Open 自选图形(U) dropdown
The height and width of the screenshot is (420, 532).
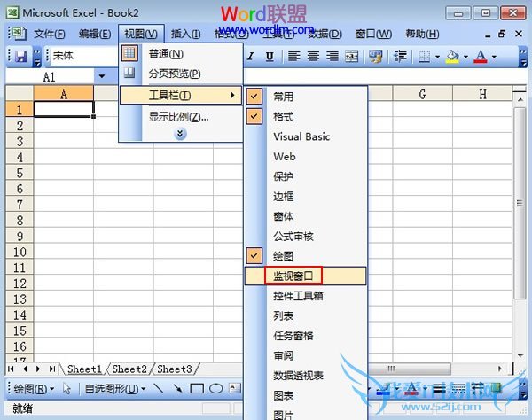pyautogui.click(x=115, y=388)
